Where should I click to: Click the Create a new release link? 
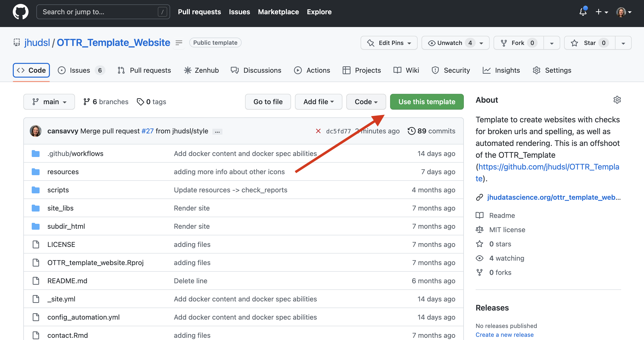click(x=504, y=335)
